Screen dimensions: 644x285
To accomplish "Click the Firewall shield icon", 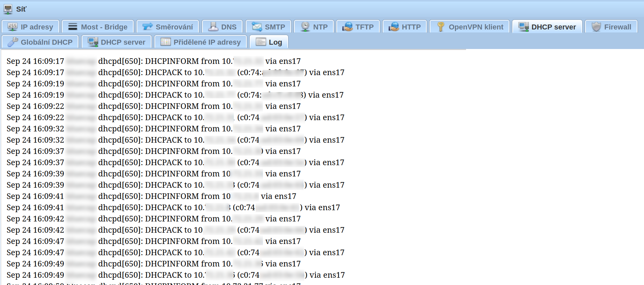I will [596, 27].
